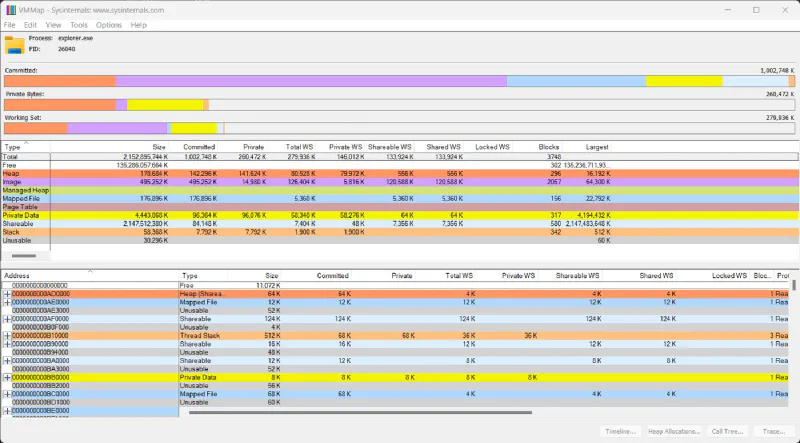Image resolution: width=800 pixels, height=443 pixels.
Task: Click the yellow segment in Private Bytes bar
Action: pyautogui.click(x=165, y=105)
